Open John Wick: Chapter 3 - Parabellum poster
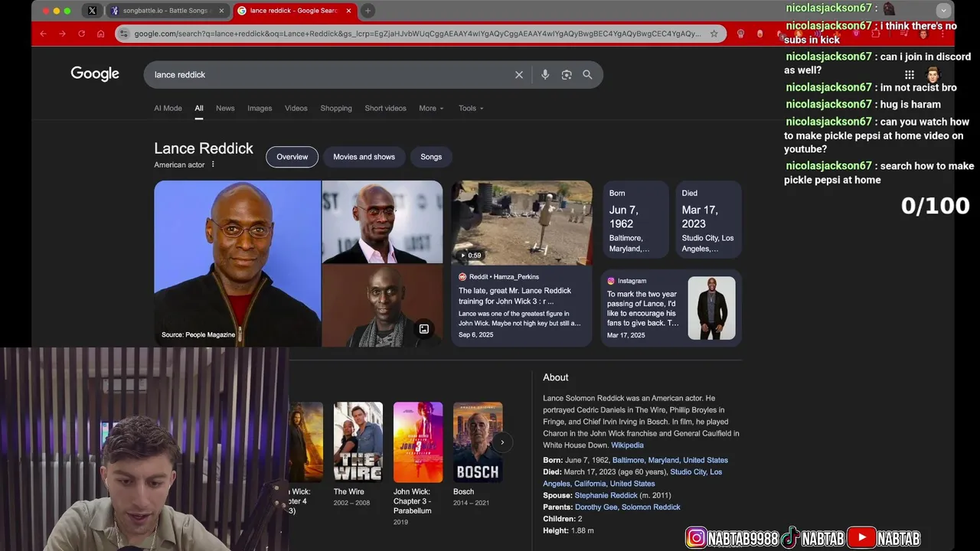This screenshot has height=551, width=980. (418, 442)
